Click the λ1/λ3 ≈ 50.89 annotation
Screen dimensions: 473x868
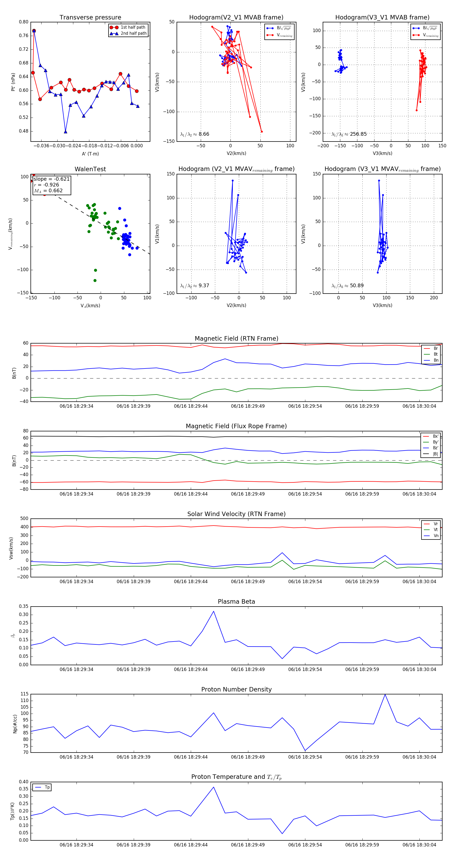click(347, 286)
